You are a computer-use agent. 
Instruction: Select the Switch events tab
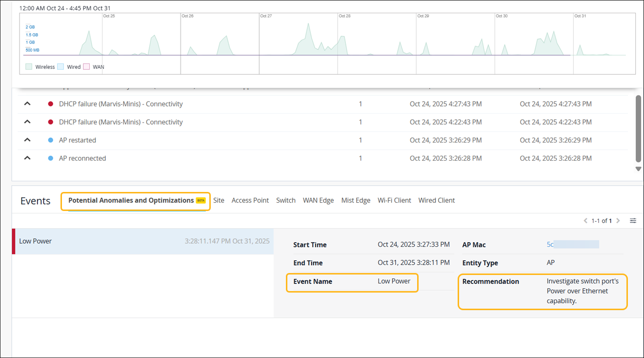click(285, 200)
